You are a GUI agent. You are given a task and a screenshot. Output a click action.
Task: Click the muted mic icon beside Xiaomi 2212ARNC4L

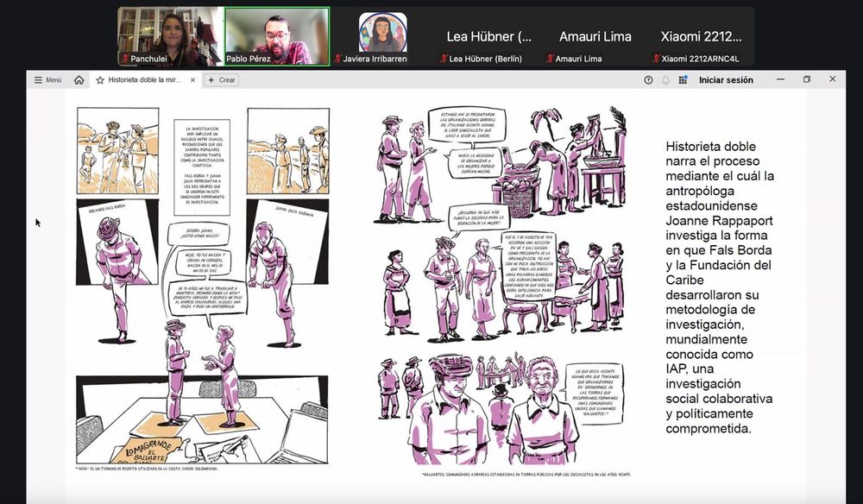pyautogui.click(x=656, y=59)
